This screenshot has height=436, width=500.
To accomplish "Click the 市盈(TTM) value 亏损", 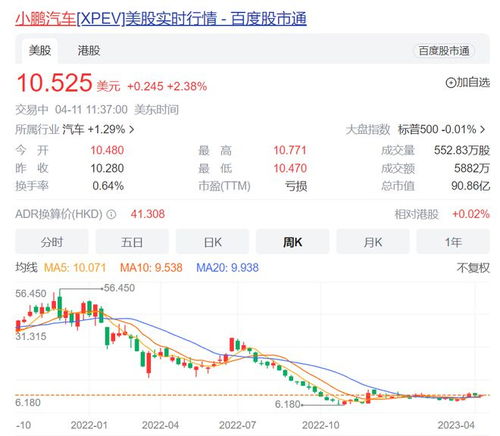I will [x=296, y=186].
